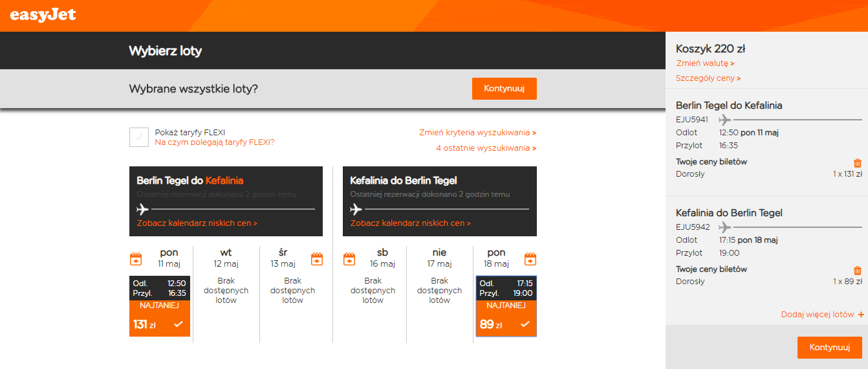Select pon 18 maj date header
Image resolution: width=868 pixels, height=369 pixels.
click(497, 258)
